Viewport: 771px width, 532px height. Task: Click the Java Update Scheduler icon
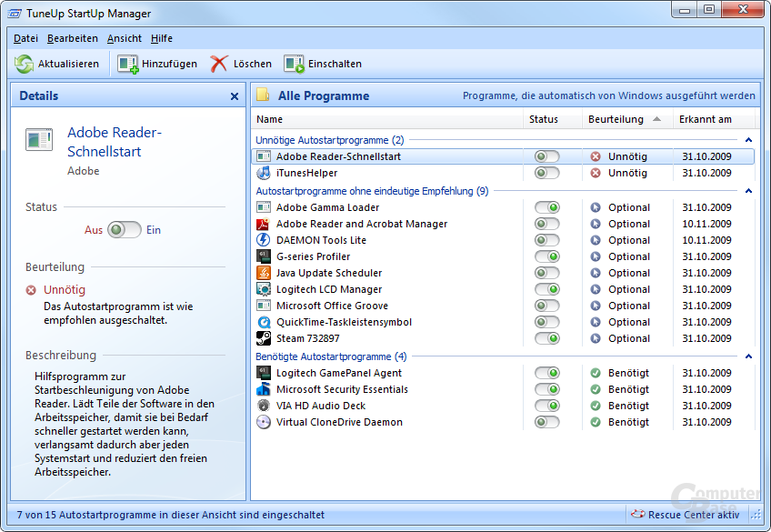(x=264, y=273)
